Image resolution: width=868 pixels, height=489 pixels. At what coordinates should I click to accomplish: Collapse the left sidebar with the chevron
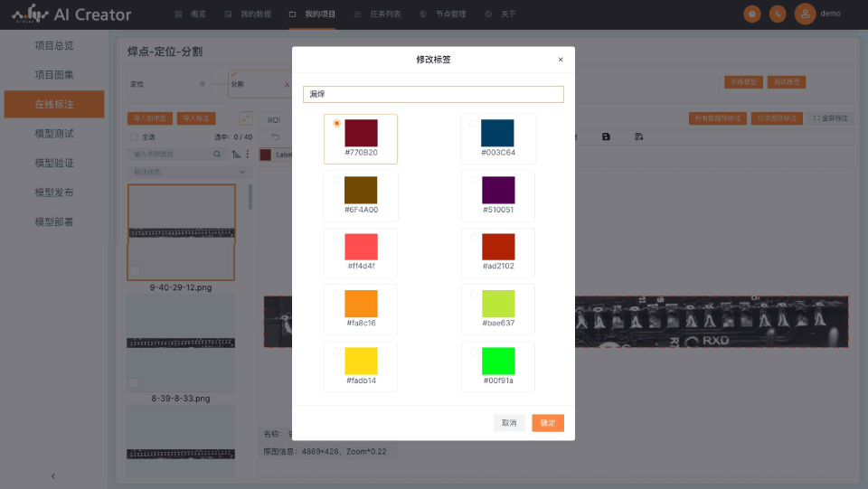[x=52, y=475]
